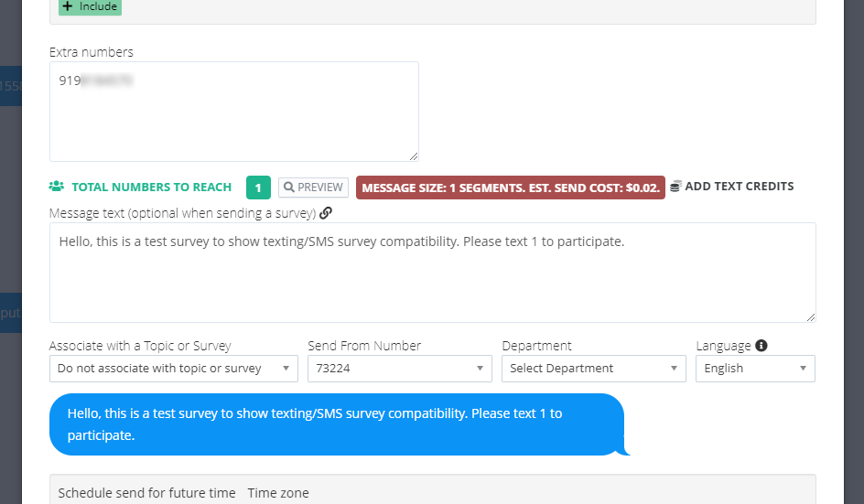The image size is (864, 504).
Task: Open the Associate with Topic or Survey dropdown
Action: click(x=173, y=369)
